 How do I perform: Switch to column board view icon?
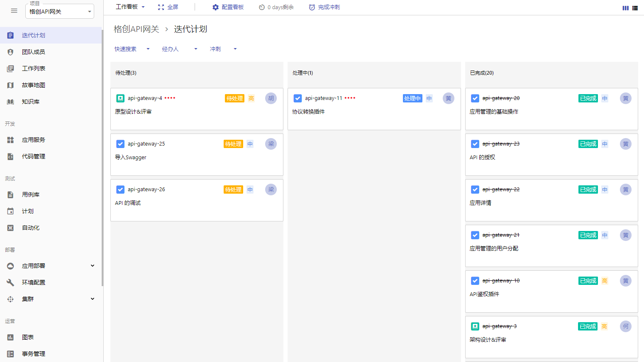pyautogui.click(x=625, y=8)
